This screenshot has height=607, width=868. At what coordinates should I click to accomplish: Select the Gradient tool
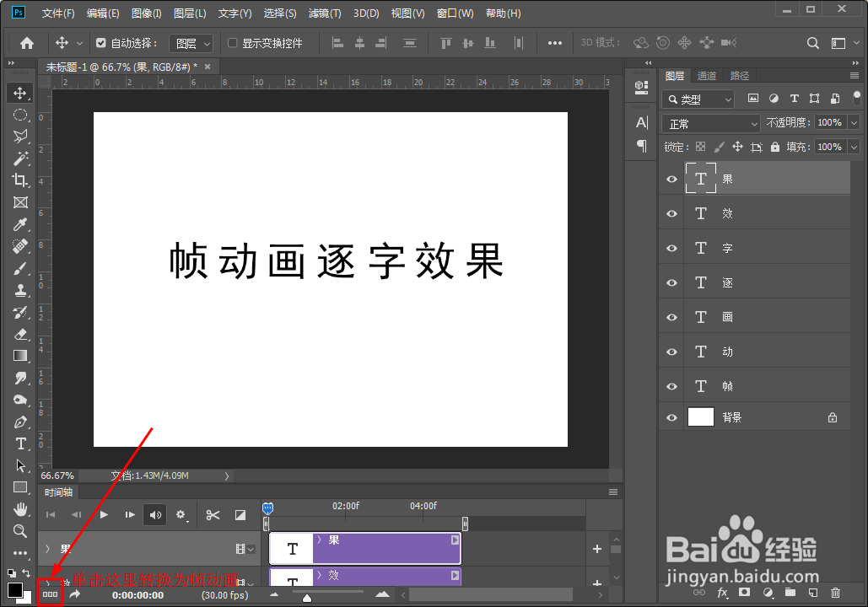(20, 356)
